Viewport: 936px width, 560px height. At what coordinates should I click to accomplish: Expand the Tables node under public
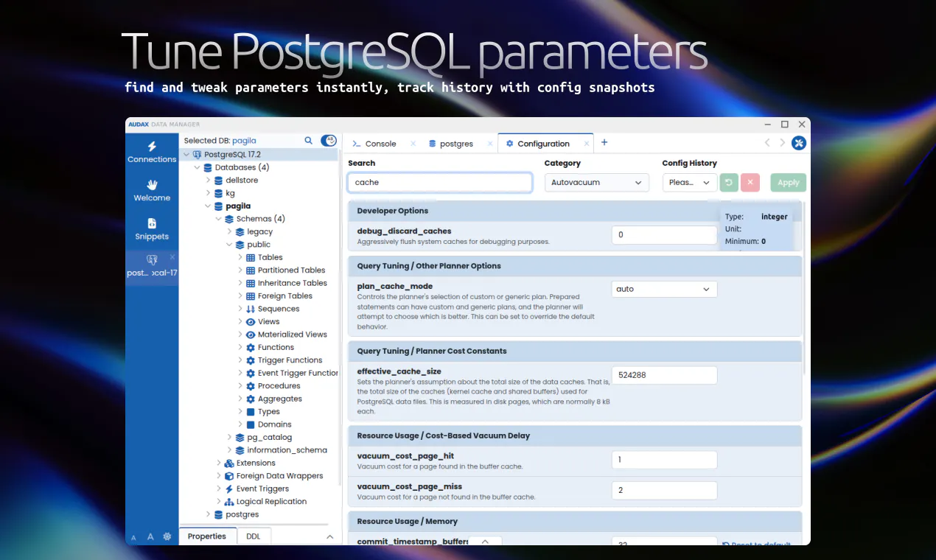pyautogui.click(x=240, y=257)
